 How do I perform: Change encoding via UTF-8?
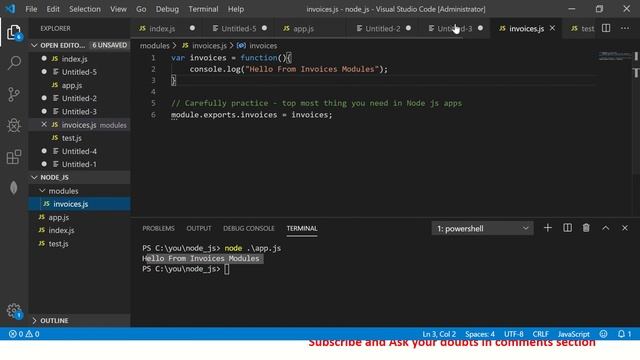pyautogui.click(x=513, y=334)
